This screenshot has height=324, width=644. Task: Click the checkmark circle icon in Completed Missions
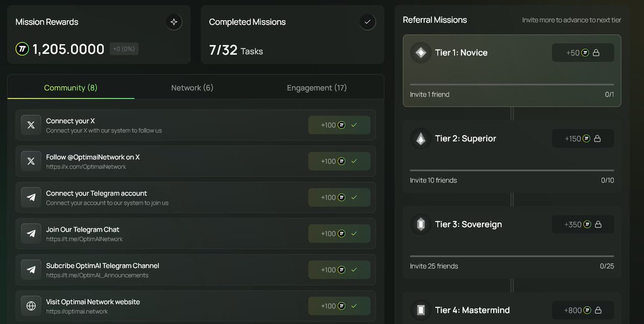[367, 22]
